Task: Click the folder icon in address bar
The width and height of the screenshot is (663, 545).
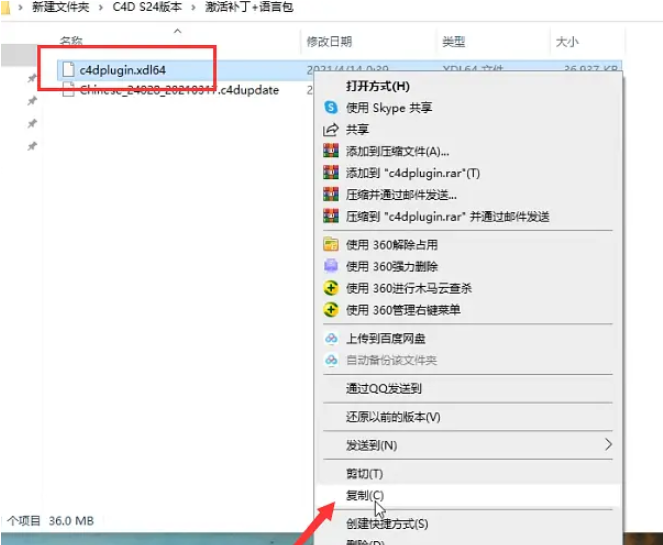Action: click(x=5, y=7)
